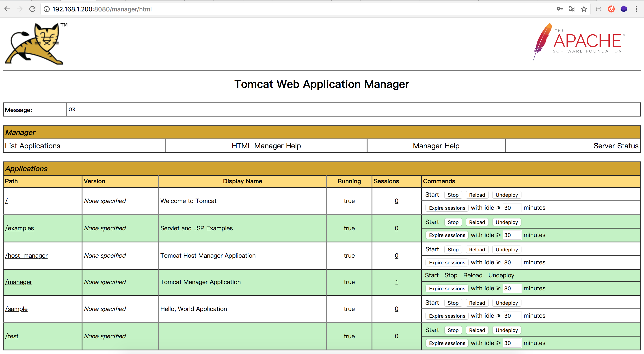Click 'Welcome to Tomcat' display name cell
644x354 pixels.
point(242,201)
